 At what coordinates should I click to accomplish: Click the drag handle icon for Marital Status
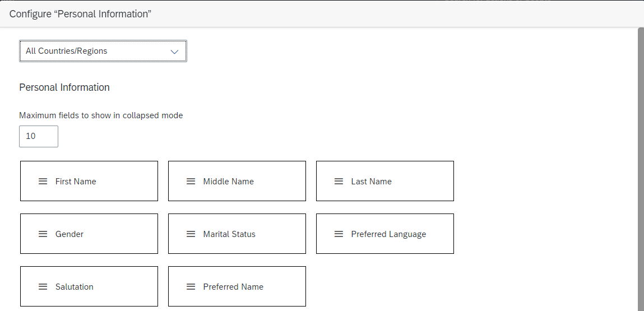(x=191, y=234)
